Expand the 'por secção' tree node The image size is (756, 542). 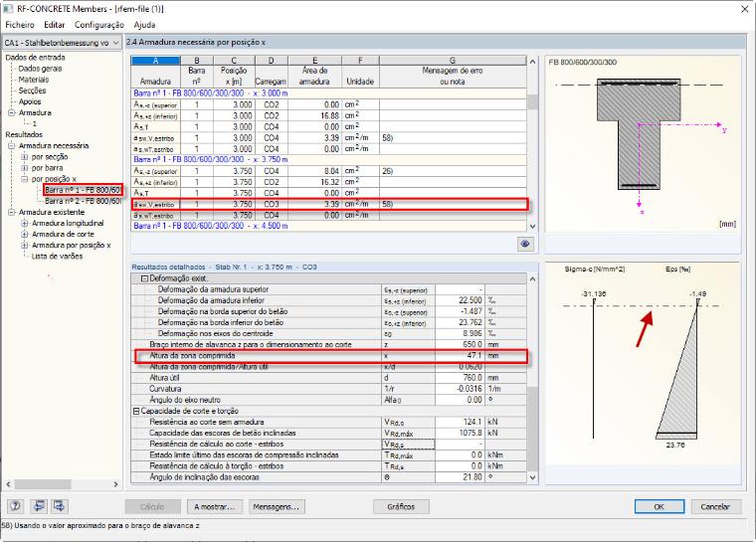point(25,157)
